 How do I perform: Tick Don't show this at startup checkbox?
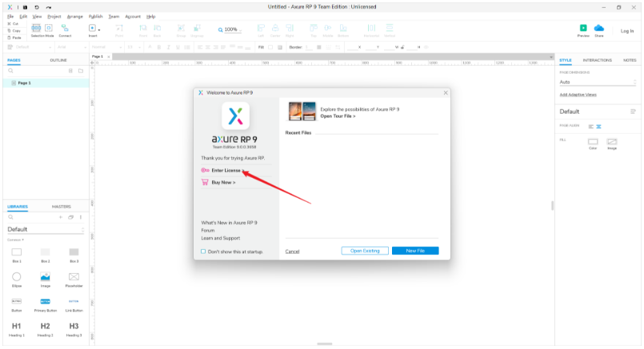(203, 251)
